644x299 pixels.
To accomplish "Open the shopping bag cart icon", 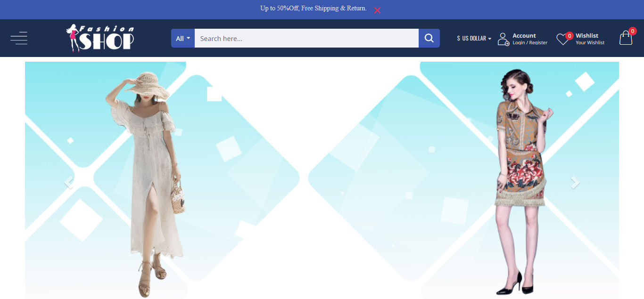I will click(x=626, y=38).
